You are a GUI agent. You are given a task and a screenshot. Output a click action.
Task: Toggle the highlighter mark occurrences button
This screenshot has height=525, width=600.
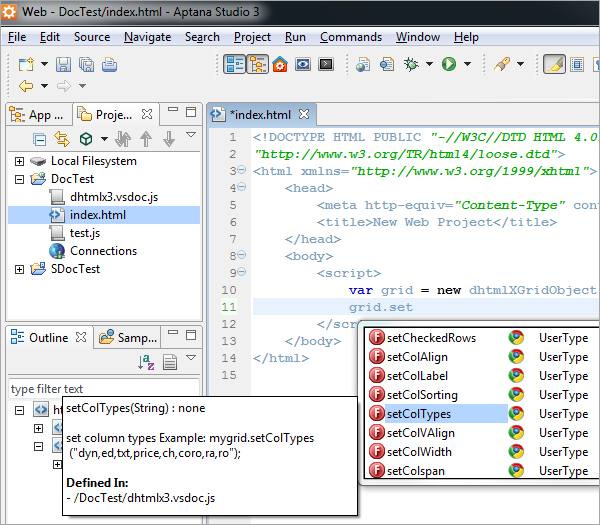554,64
